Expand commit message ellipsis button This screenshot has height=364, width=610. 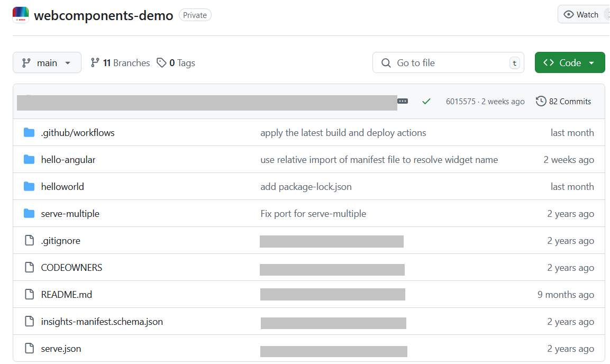coord(403,101)
